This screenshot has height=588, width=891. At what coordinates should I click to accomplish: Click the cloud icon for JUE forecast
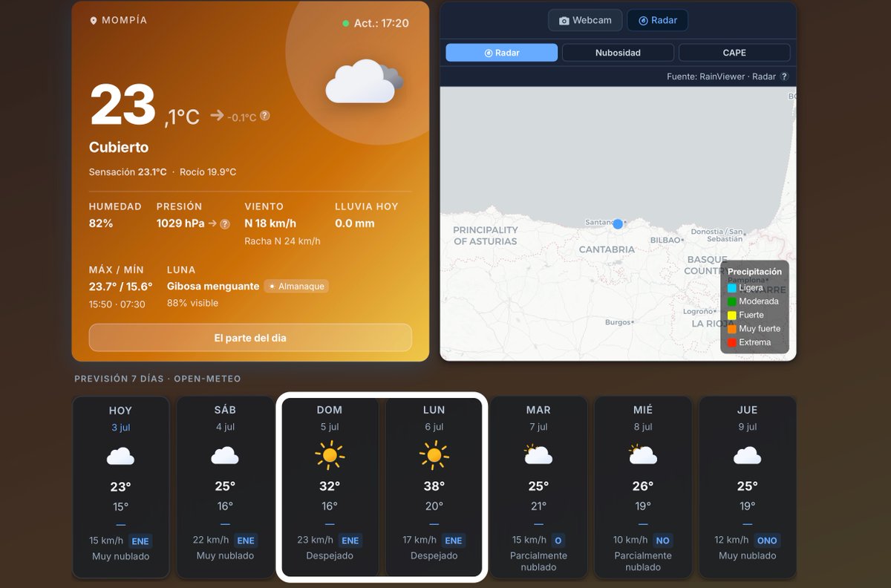tap(747, 456)
